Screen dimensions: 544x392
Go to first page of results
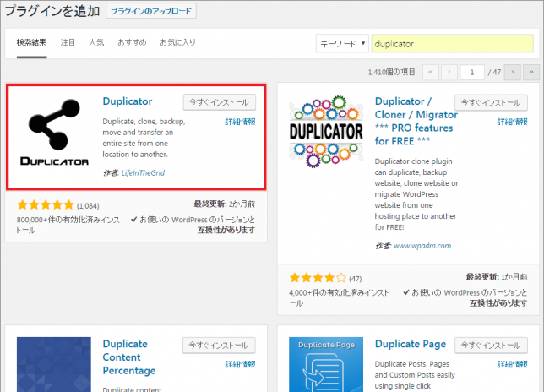[x=431, y=73]
